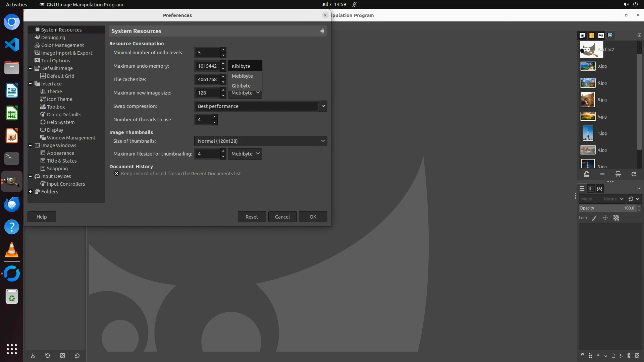
Task: Click the open selected document icon
Action: 586,174
